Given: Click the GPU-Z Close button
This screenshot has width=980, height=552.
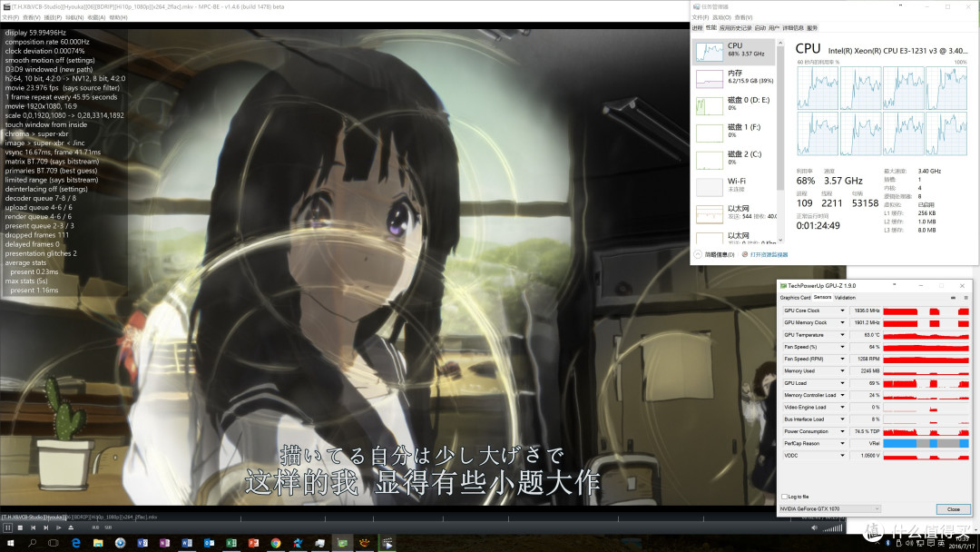Looking at the screenshot, I should (953, 508).
